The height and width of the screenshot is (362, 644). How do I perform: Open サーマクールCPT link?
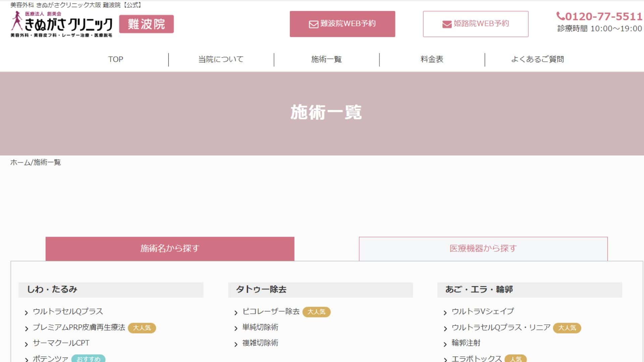[x=61, y=343]
